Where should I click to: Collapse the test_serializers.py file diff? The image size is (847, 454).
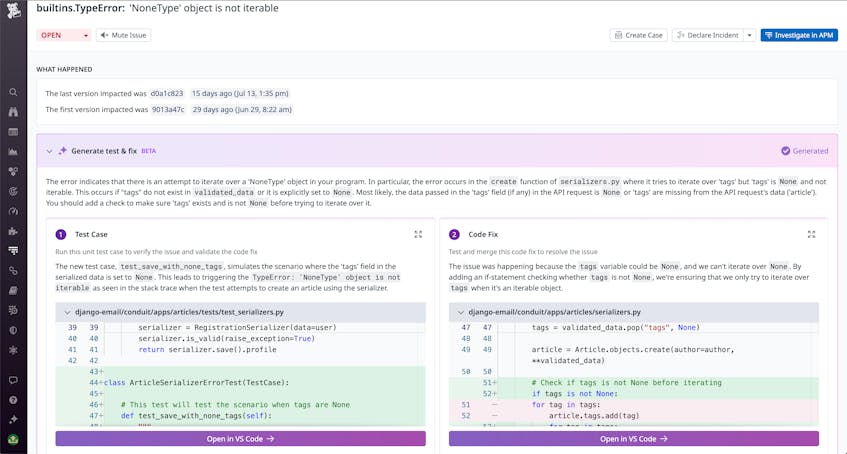[68, 312]
